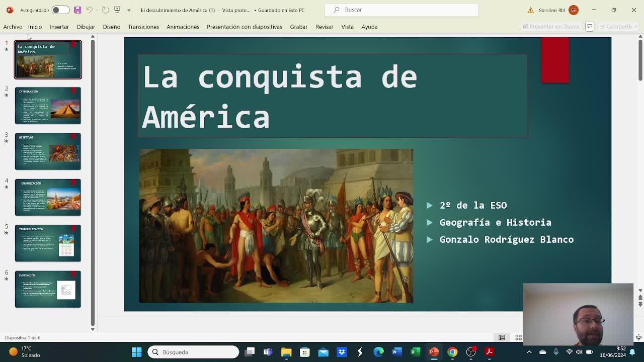Open the notifications bell in the taskbar

[x=633, y=352]
